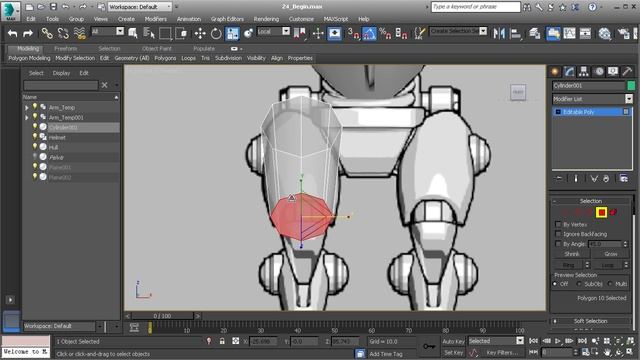The height and width of the screenshot is (360, 640).
Task: Activate the Select Object tool
Action: 133,33
